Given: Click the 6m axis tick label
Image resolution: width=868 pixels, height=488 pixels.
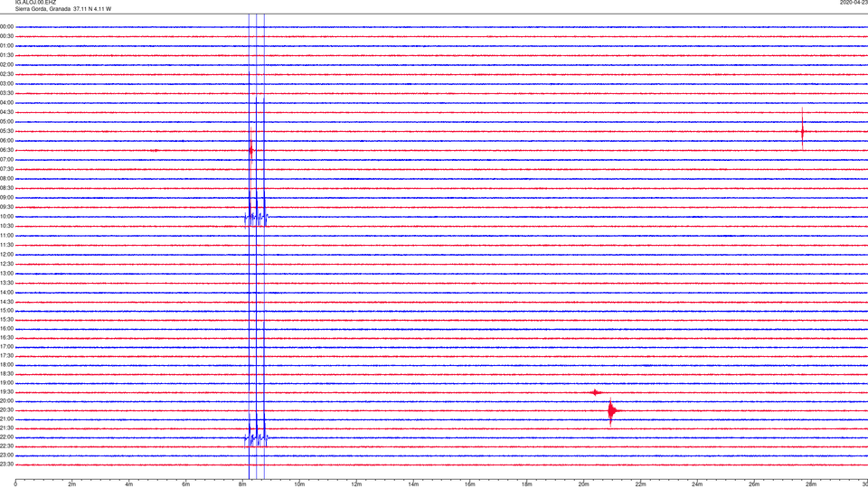Looking at the screenshot, I should (186, 484).
